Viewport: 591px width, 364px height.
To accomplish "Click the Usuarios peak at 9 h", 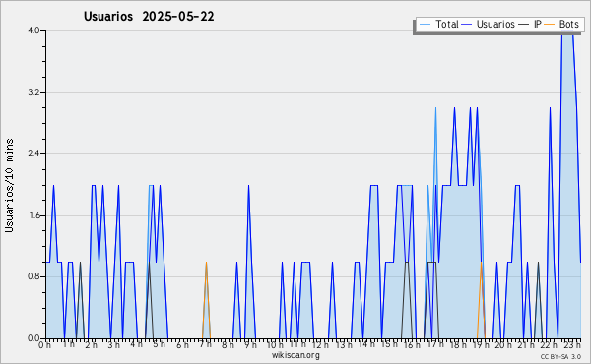I will click(248, 186).
